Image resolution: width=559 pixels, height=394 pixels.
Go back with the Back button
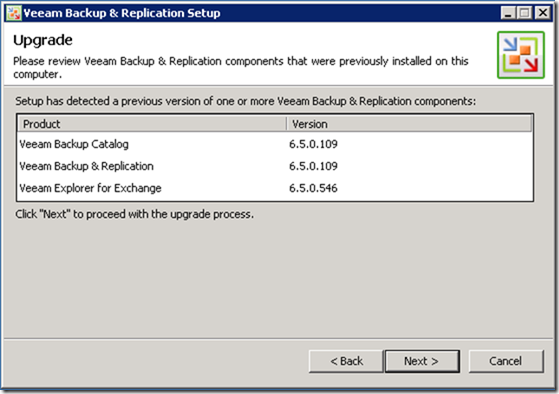coord(346,361)
